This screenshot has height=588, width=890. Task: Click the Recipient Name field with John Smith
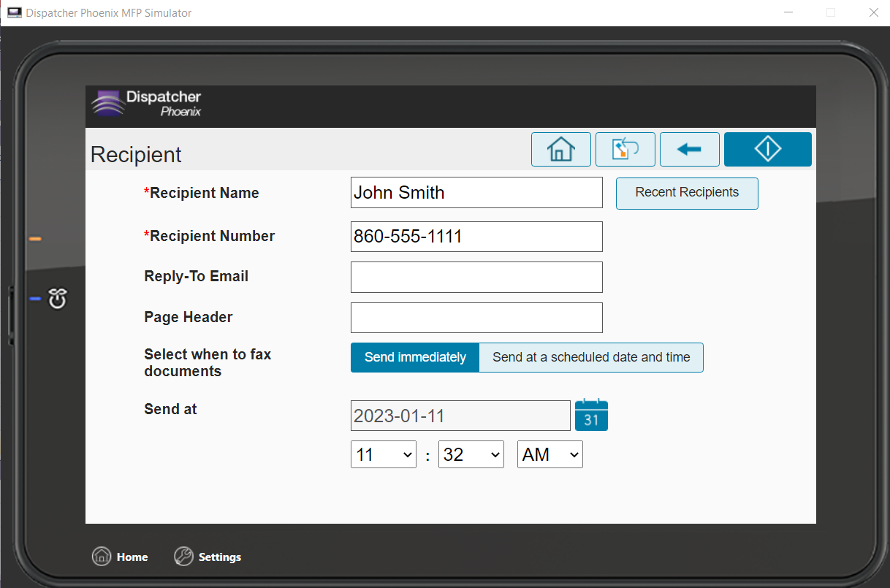(x=476, y=193)
